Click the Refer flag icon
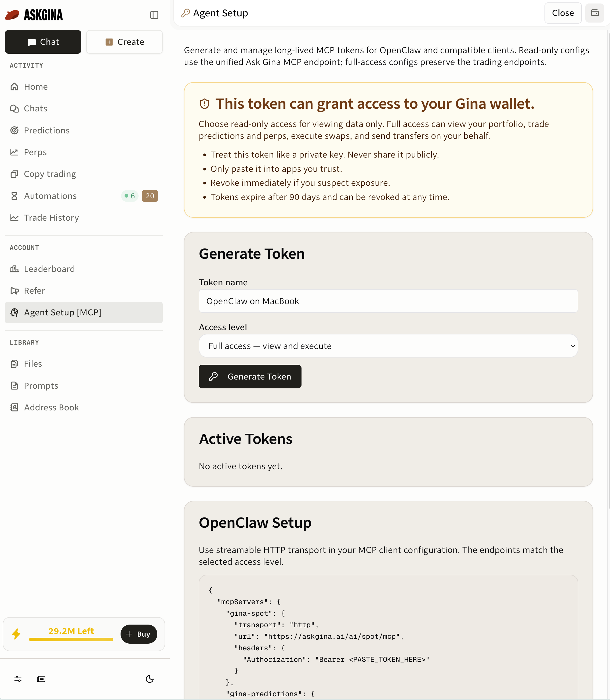 click(14, 291)
